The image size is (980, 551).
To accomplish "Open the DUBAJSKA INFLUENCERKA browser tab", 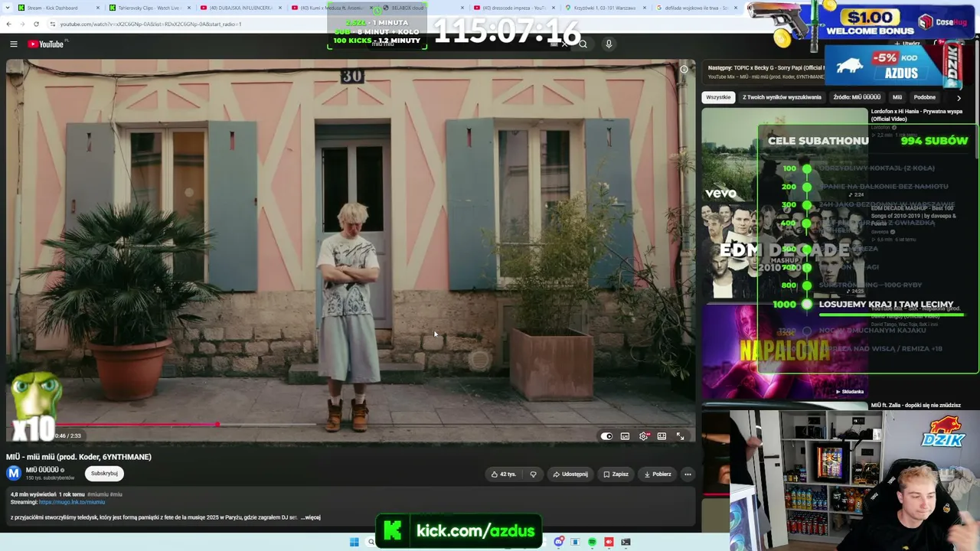I will coord(240,8).
